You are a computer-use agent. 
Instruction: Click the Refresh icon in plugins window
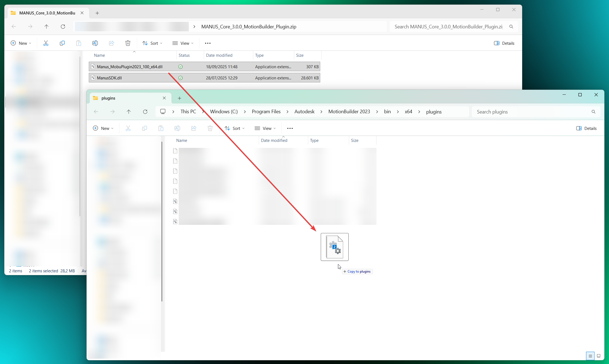[x=145, y=112]
